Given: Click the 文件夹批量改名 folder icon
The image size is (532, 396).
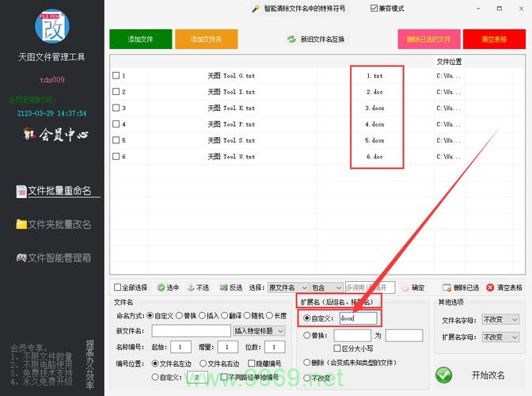Looking at the screenshot, I should point(21,224).
